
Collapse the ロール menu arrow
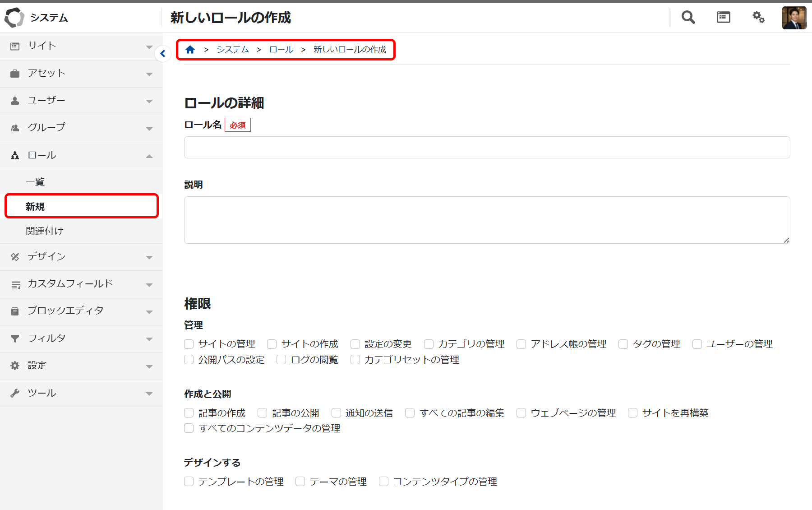click(149, 156)
